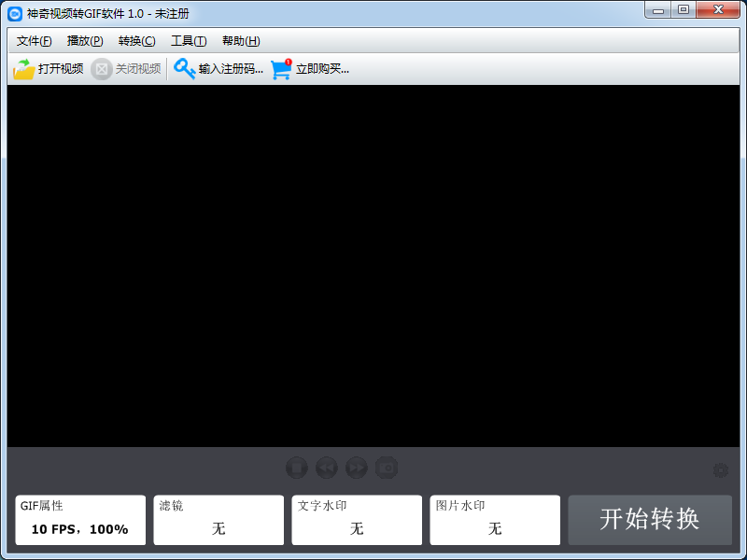Click the fast-forward playback icon
Screen dimensions: 747x560
coord(357,468)
